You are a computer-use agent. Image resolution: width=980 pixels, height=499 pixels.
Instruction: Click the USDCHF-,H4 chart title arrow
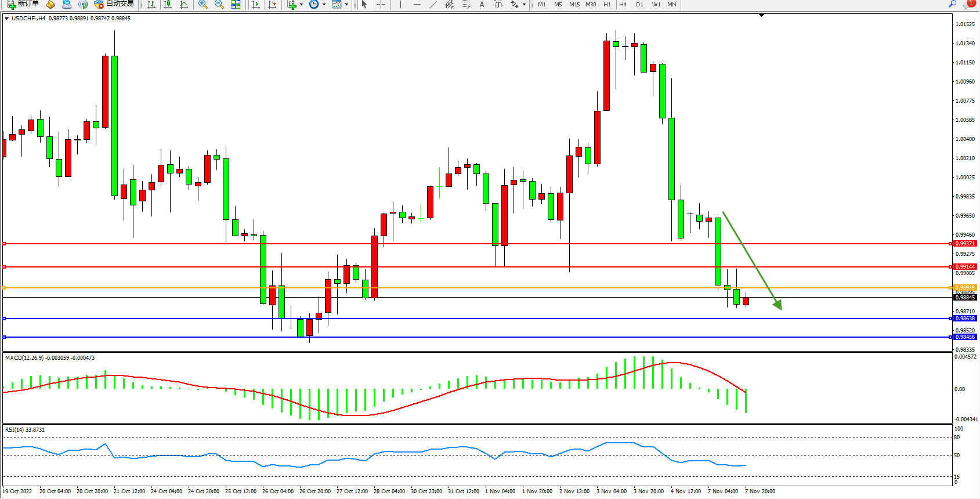pos(6,19)
